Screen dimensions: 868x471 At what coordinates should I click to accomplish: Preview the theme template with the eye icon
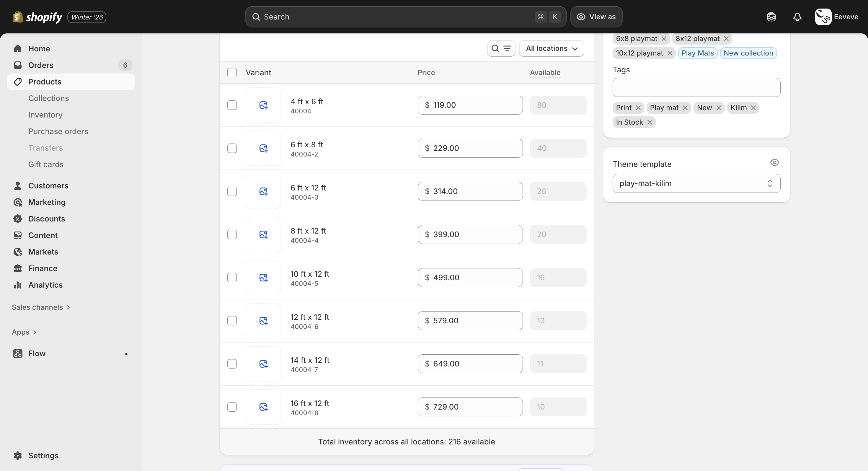(x=775, y=162)
